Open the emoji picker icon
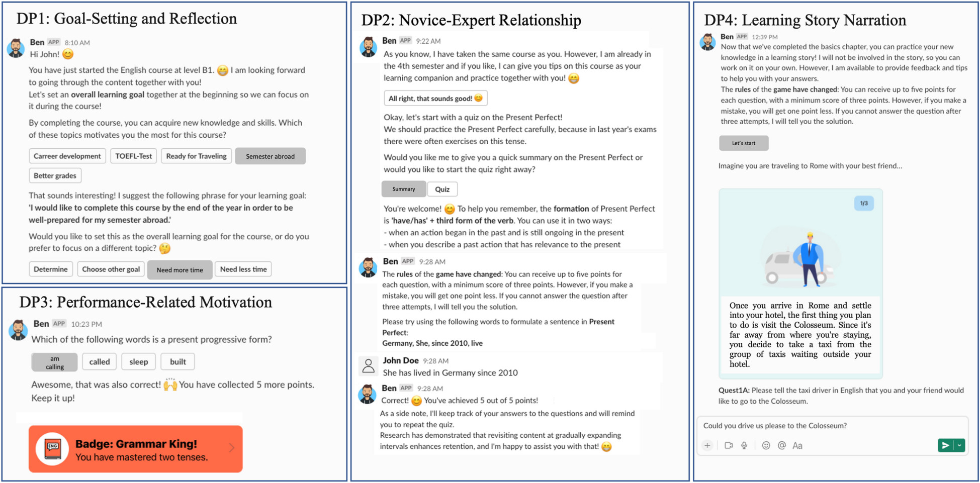980x483 pixels. [766, 445]
